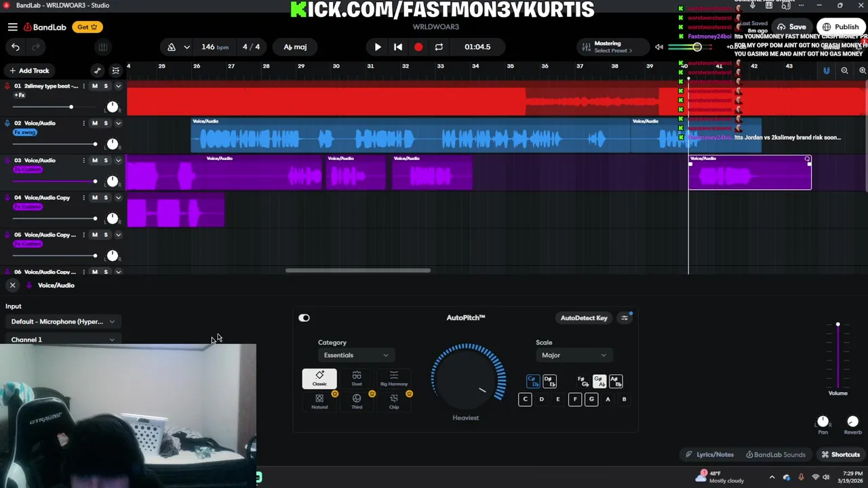Click the + Fx button on track 01
The height and width of the screenshot is (488, 868).
point(20,95)
